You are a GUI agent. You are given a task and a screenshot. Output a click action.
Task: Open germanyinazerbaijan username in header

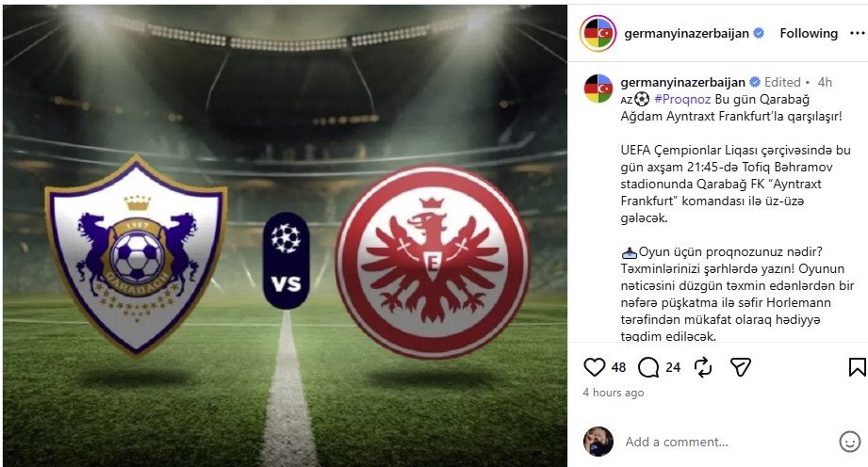click(x=686, y=33)
